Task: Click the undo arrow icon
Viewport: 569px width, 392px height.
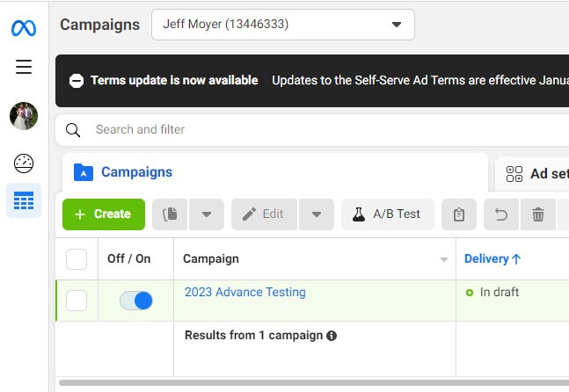Action: [x=501, y=214]
